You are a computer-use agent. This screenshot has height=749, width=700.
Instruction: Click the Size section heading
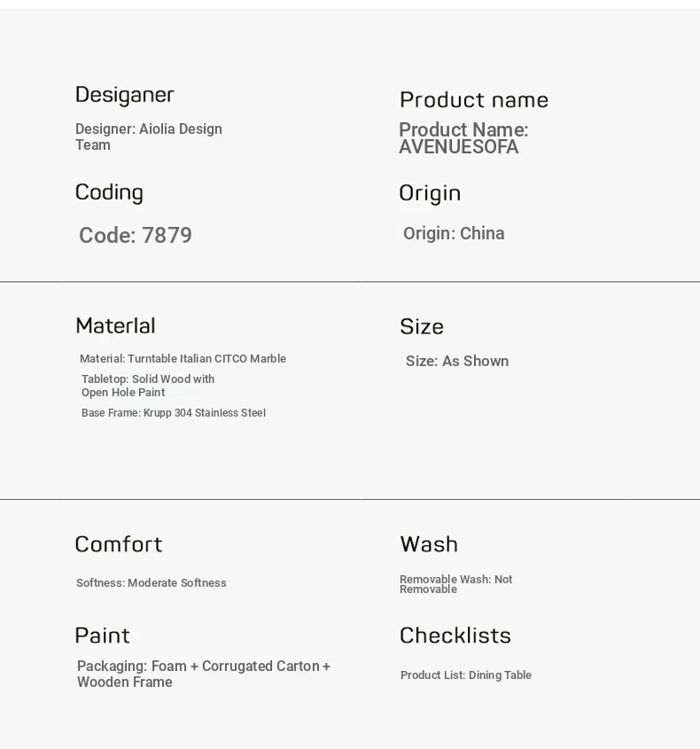422,327
